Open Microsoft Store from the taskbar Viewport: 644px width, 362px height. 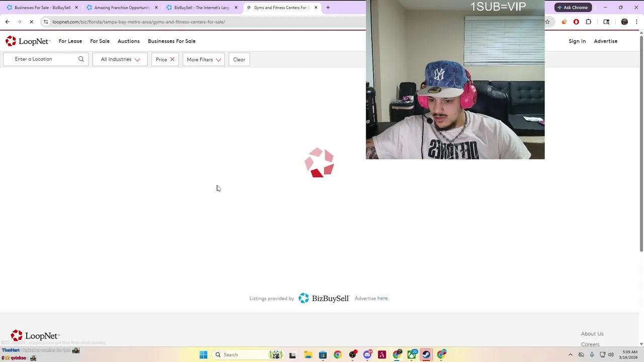pyautogui.click(x=323, y=354)
